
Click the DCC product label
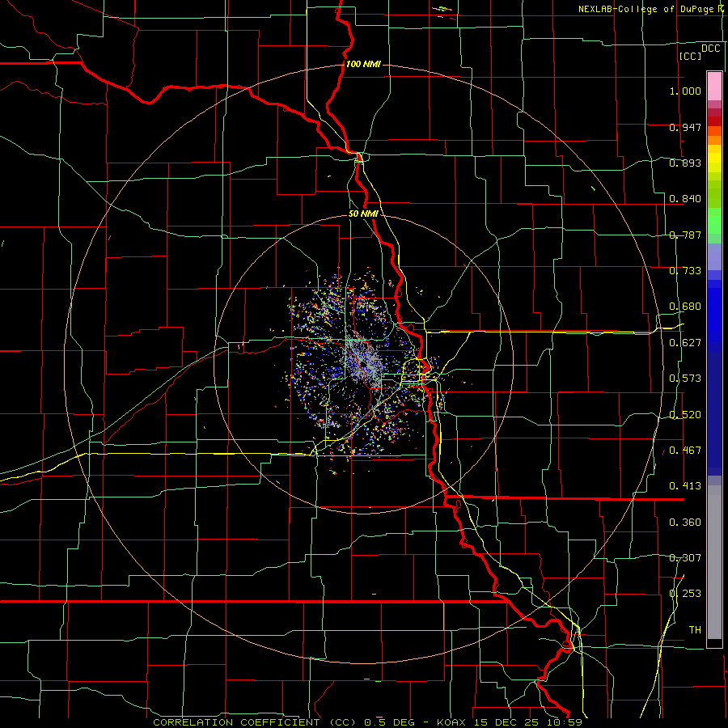711,49
